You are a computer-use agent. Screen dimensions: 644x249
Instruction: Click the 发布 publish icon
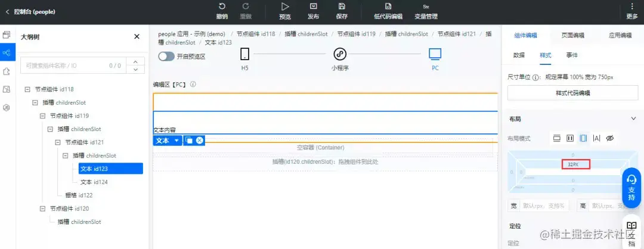(x=314, y=7)
